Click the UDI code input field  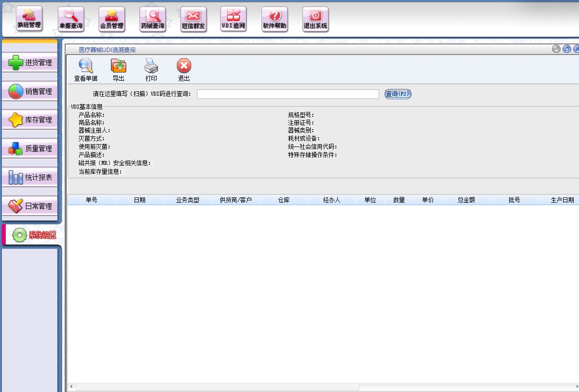(287, 94)
